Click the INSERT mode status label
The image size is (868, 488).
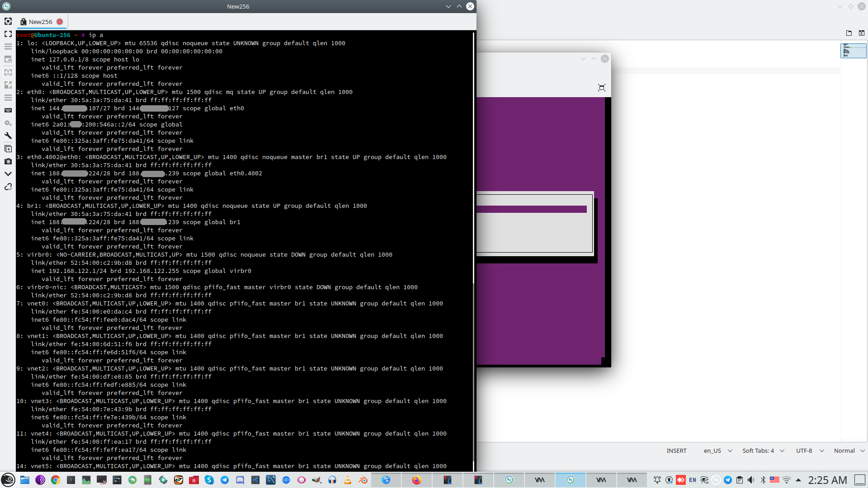pos(676,450)
